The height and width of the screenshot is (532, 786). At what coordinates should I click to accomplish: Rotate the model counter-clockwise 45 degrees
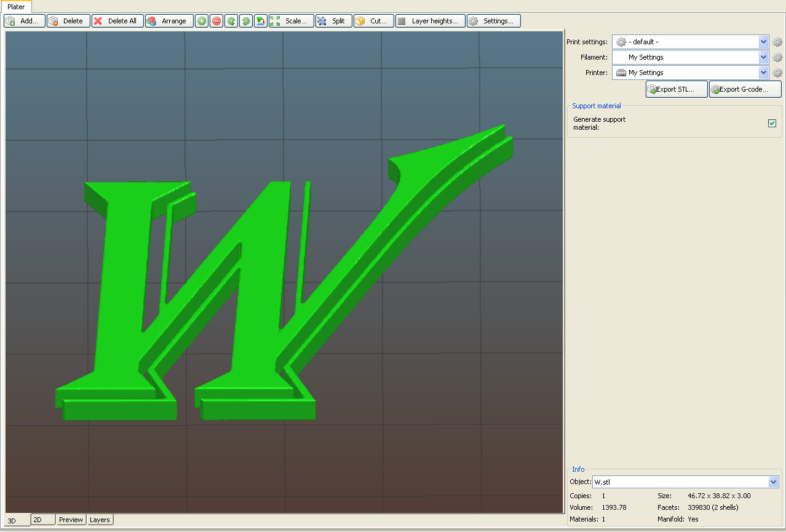coord(231,20)
